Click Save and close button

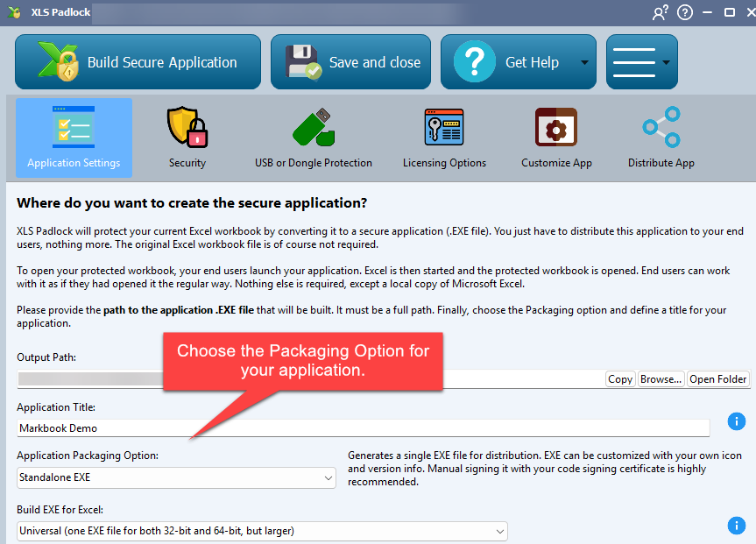coord(350,62)
